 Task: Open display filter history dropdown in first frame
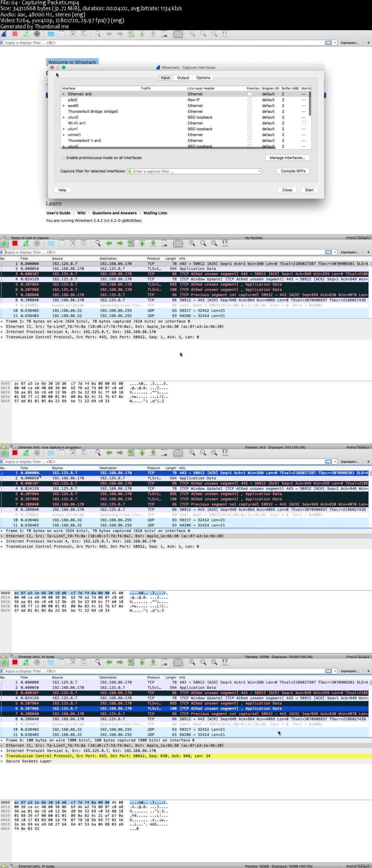pyautogui.click(x=335, y=43)
